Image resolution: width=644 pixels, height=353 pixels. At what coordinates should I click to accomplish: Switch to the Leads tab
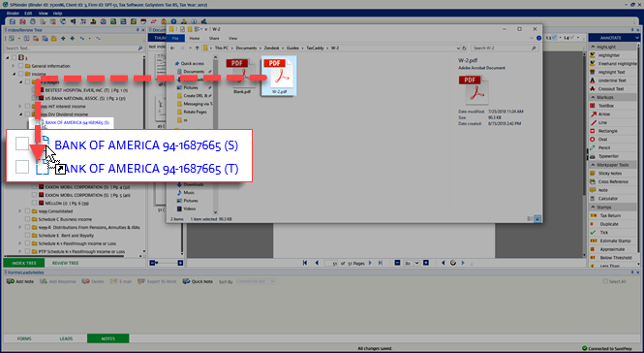pyautogui.click(x=66, y=338)
